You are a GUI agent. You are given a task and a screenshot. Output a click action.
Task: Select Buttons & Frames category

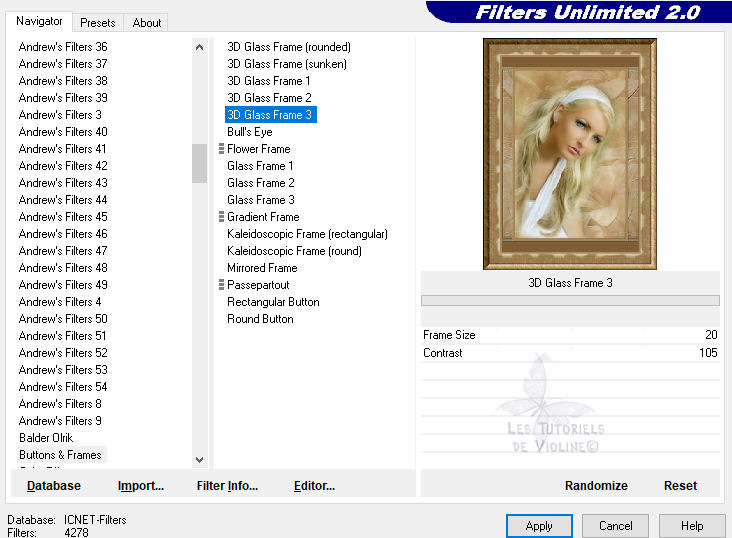click(x=60, y=454)
